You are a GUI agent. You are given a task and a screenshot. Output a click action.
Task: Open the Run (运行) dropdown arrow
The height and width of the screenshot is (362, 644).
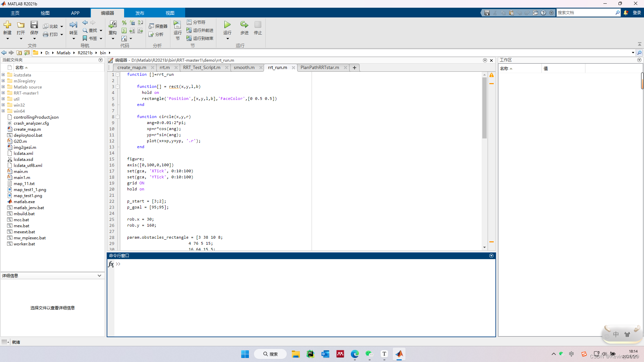pyautogui.click(x=227, y=39)
